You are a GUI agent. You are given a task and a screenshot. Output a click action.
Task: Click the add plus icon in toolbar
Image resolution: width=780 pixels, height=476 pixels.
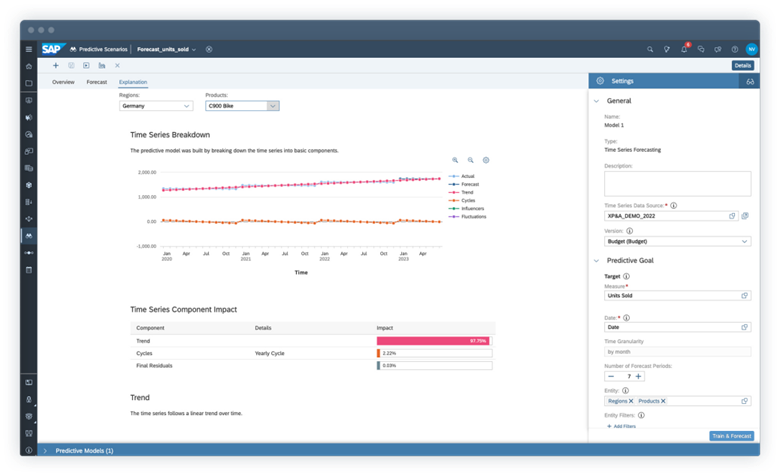click(x=55, y=65)
